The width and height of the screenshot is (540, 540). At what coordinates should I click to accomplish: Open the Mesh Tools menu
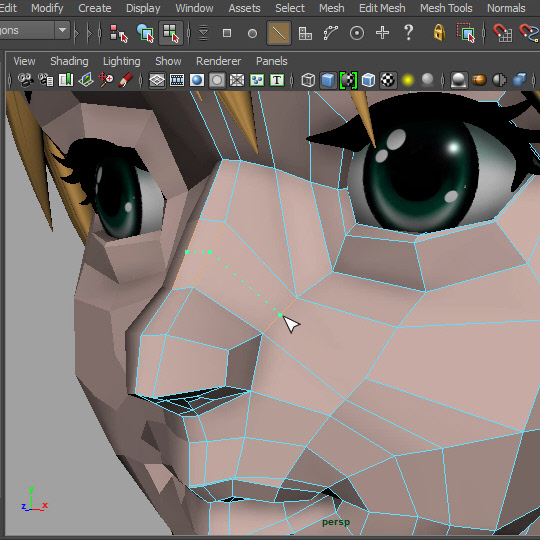click(x=446, y=8)
